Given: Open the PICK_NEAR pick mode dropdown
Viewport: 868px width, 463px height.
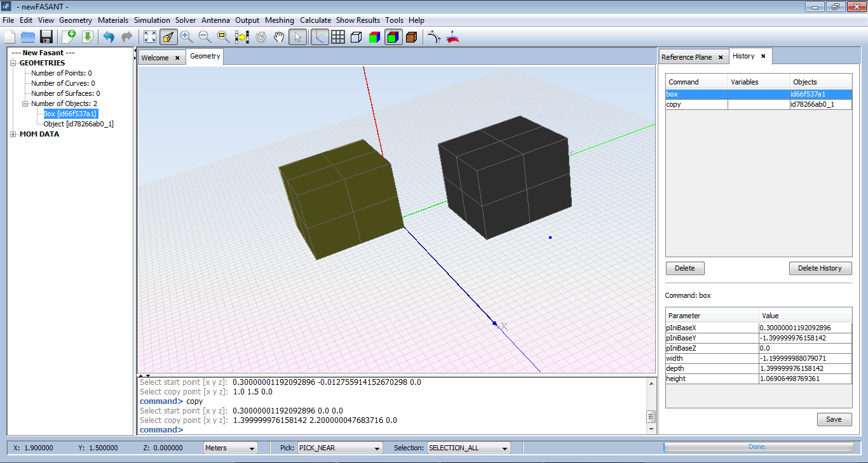Looking at the screenshot, I should 340,448.
